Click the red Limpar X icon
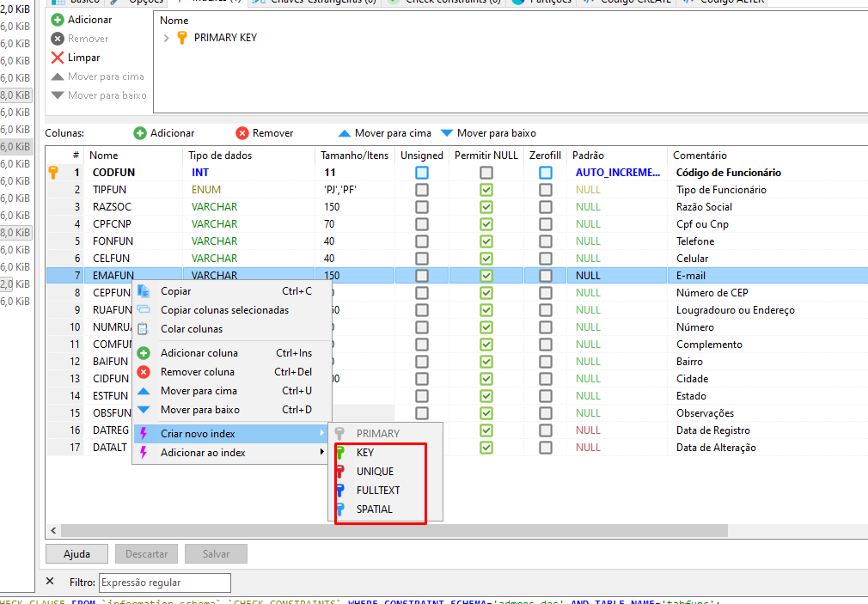 (58, 58)
